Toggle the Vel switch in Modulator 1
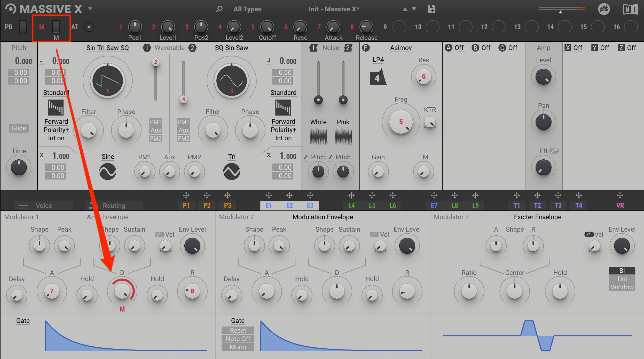This screenshot has height=359, width=644. tap(159, 234)
